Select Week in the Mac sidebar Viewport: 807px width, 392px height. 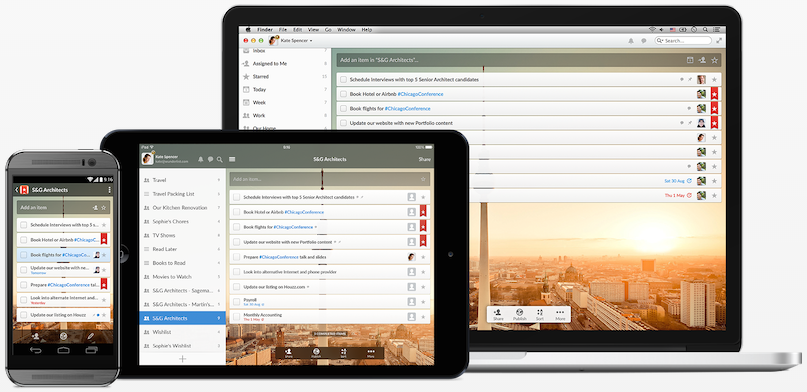[x=285, y=102]
